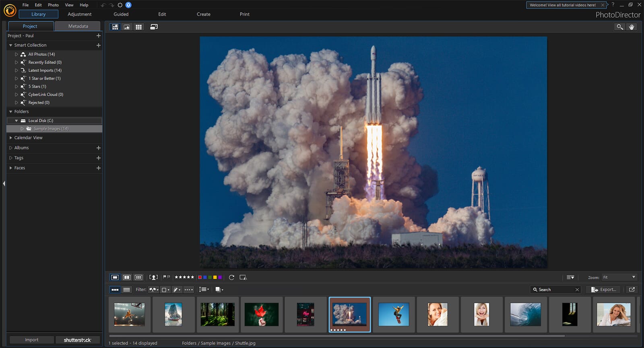Viewport: 644px width, 348px height.
Task: Switch to viewer and browser mode icon
Action: [115, 27]
